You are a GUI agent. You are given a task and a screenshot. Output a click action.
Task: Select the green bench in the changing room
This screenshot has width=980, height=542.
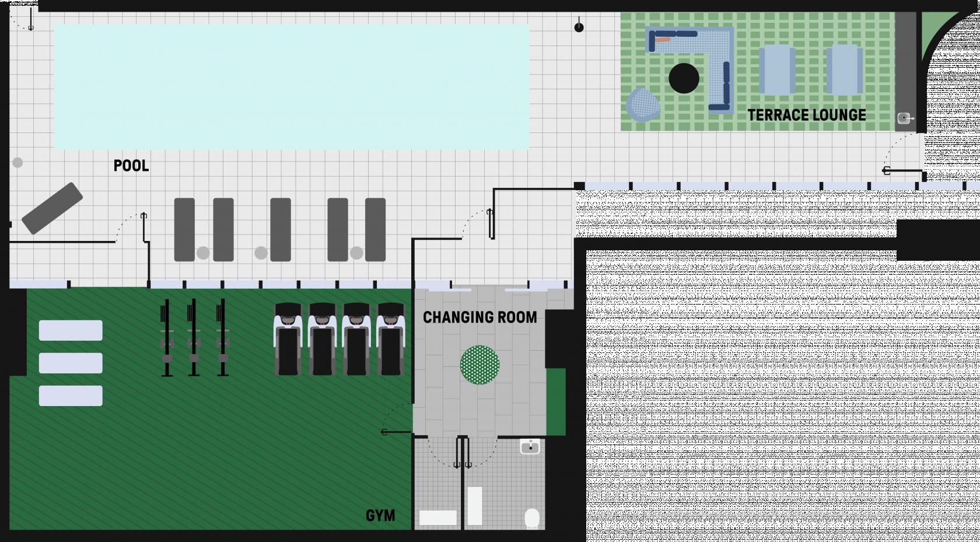coord(556,402)
